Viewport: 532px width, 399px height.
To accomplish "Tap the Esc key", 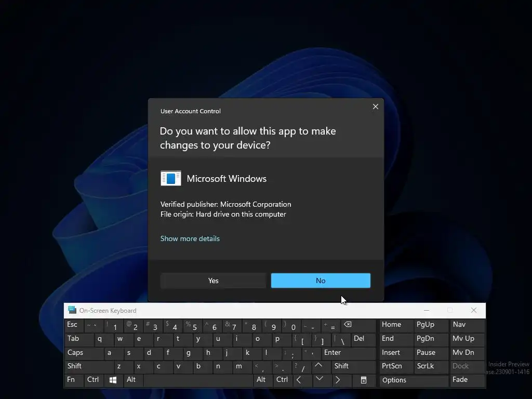I will click(x=74, y=325).
